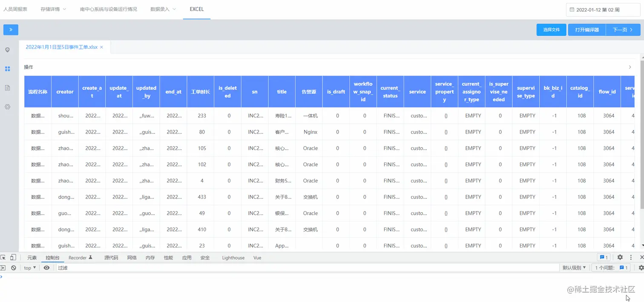Click the scrollbar down arrow
644x302 pixels.
click(642, 245)
